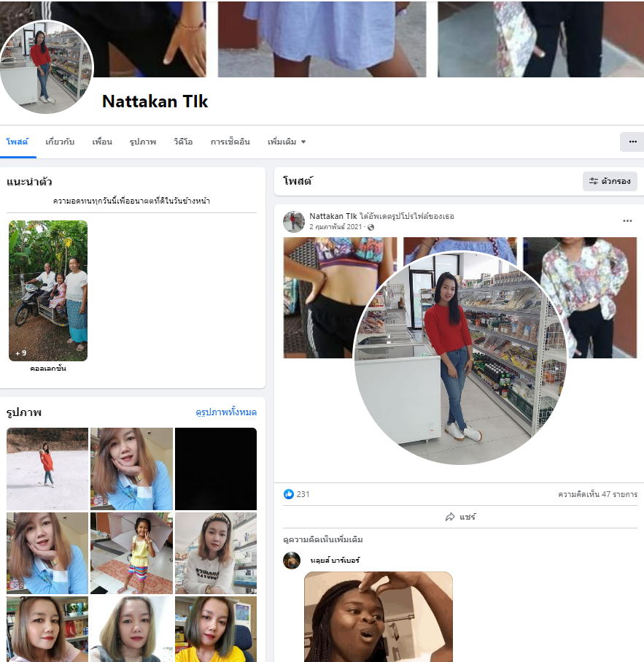Click commenter name หลุยส์ บาร์เบอร์
The height and width of the screenshot is (662, 644).
tap(335, 561)
